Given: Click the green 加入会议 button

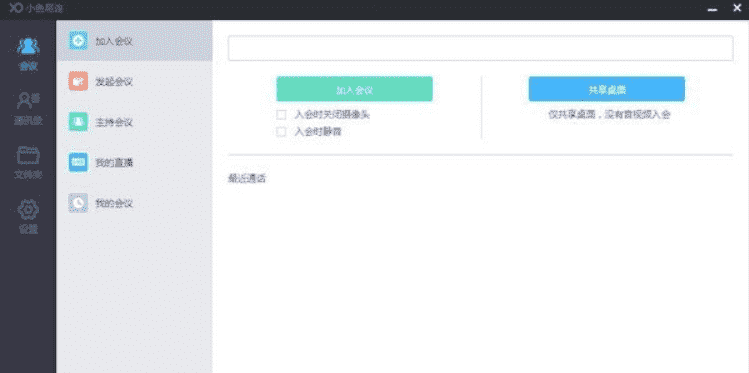Looking at the screenshot, I should click(354, 89).
